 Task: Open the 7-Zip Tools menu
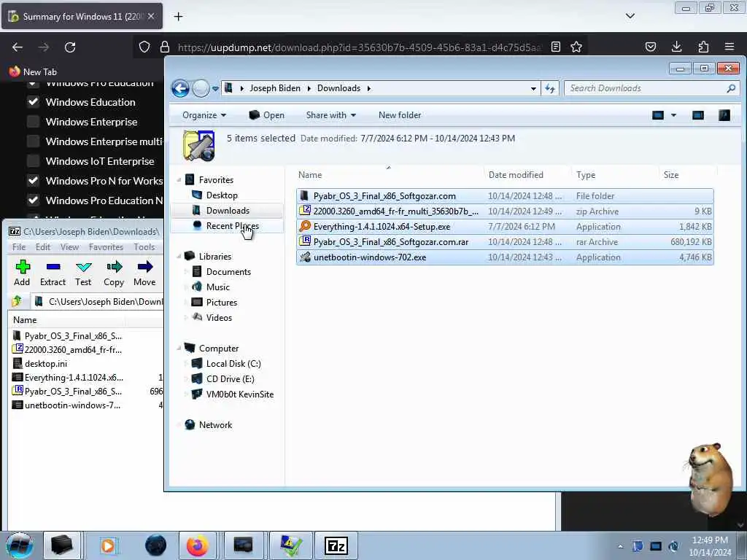point(144,246)
